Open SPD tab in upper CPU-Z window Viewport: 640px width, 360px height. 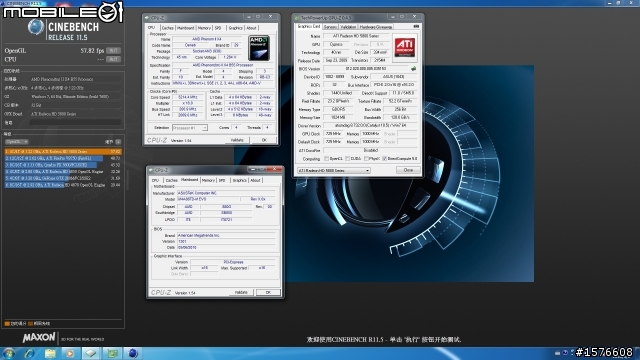[x=218, y=28]
